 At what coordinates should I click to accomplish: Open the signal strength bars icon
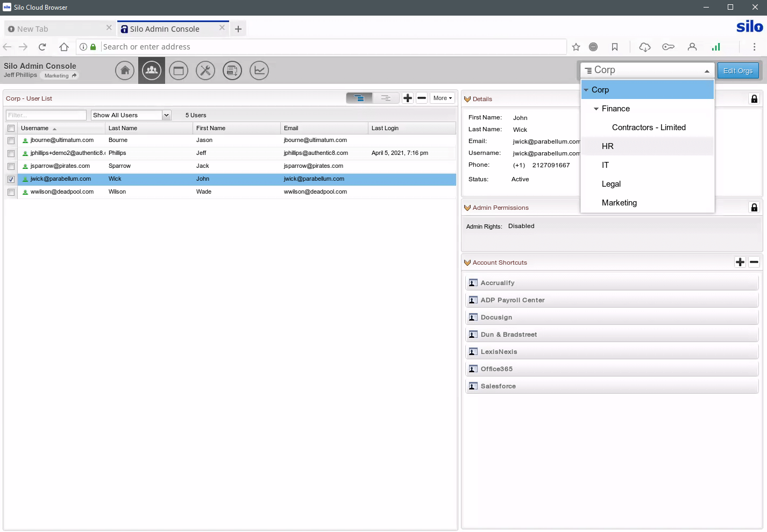716,47
